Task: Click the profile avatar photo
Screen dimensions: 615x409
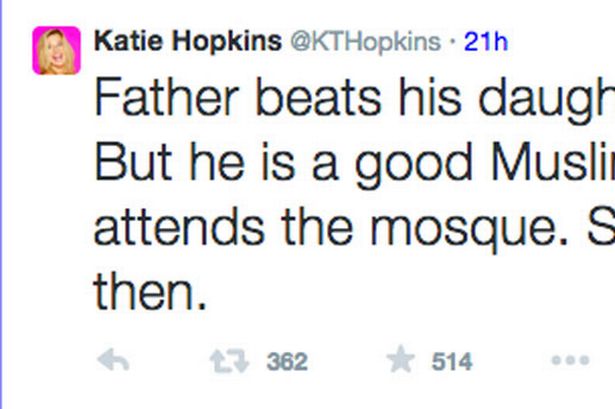Action: pyautogui.click(x=56, y=50)
